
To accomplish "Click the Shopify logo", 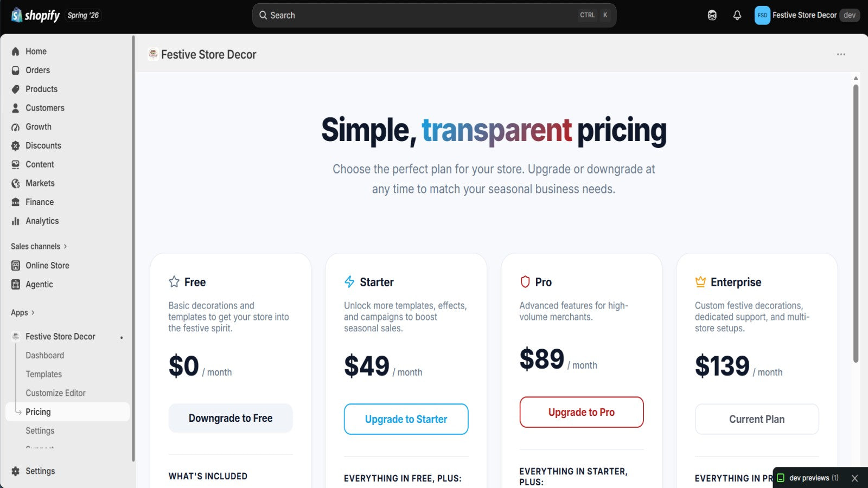I will [35, 15].
